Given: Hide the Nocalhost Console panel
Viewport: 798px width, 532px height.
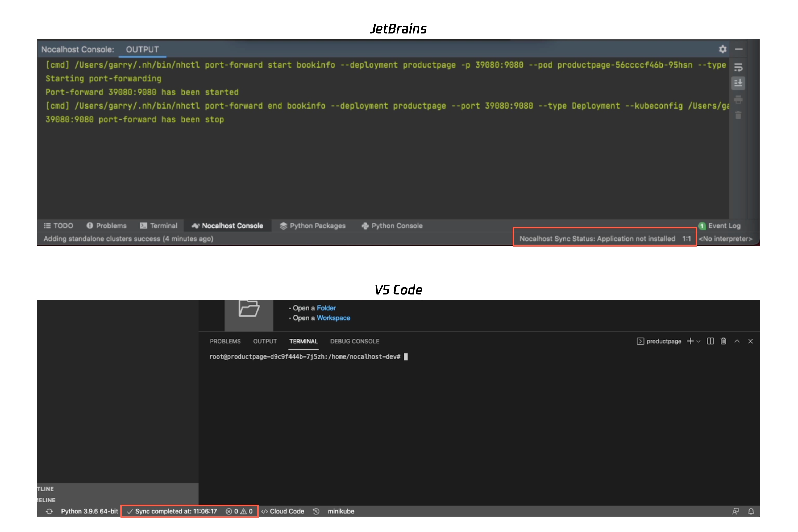Looking at the screenshot, I should (739, 49).
